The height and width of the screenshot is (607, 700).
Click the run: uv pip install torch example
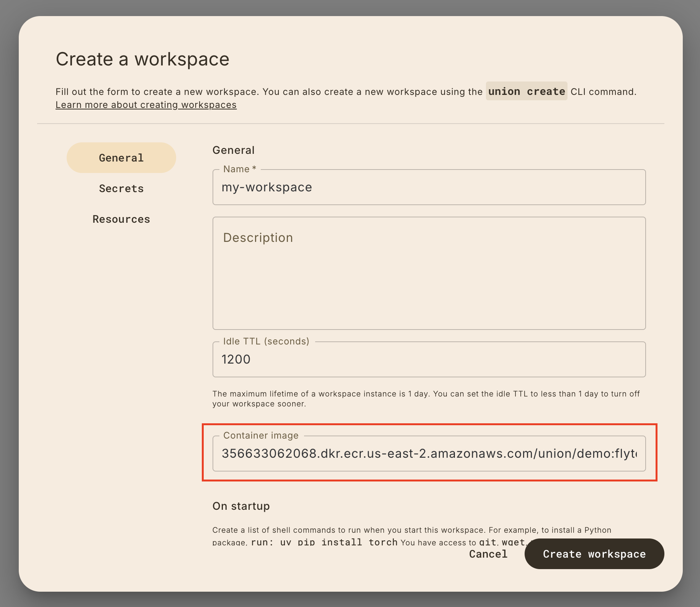click(324, 542)
